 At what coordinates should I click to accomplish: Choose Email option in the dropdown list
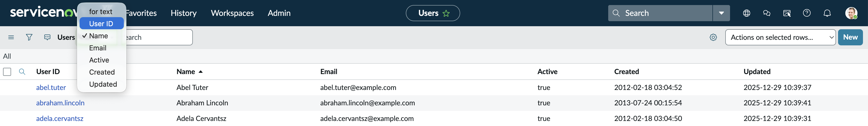pyautogui.click(x=98, y=48)
